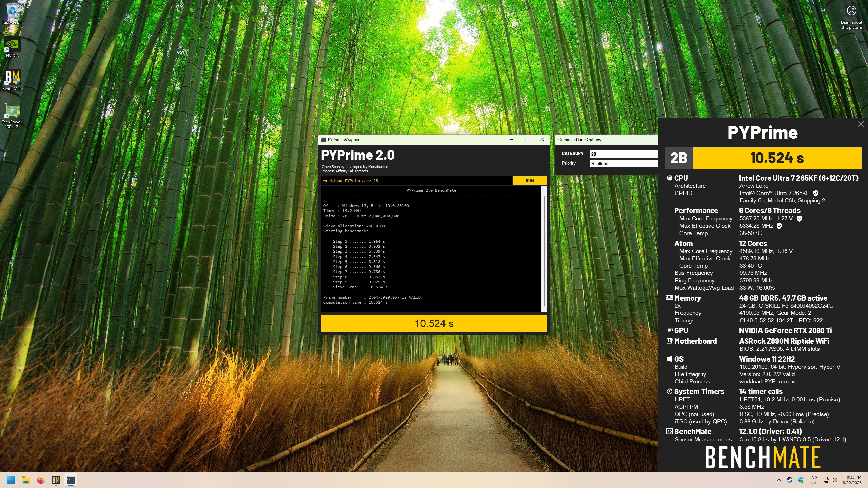Open the network status tray icon
Screen dimensions: 868x488
click(x=826, y=480)
